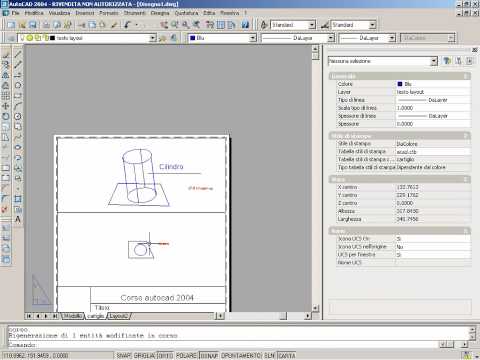Click the Cut icon in the toolbar
Screen dimensions: 480x360
coord(81,25)
